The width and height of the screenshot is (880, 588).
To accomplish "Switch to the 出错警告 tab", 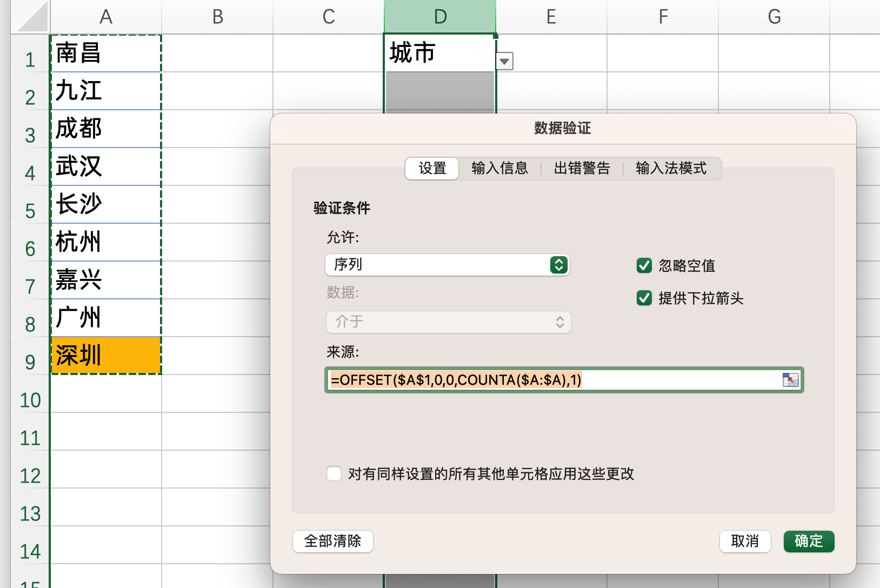I will pyautogui.click(x=582, y=168).
